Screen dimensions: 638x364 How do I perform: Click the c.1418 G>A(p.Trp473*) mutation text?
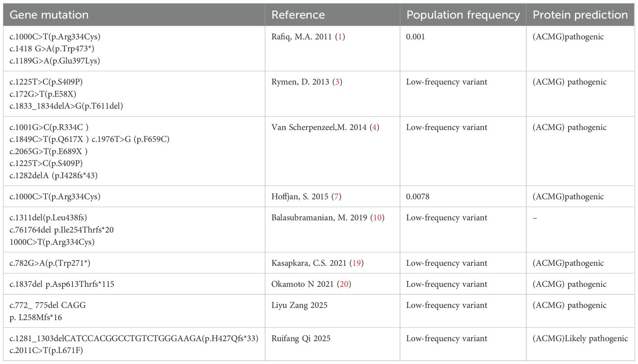52,48
